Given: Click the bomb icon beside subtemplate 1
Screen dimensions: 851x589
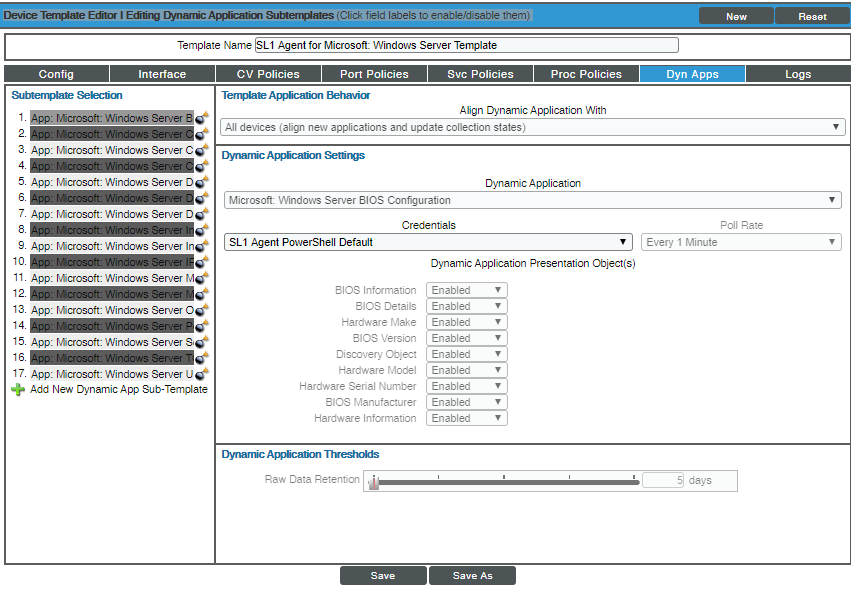Looking at the screenshot, I should (x=201, y=118).
